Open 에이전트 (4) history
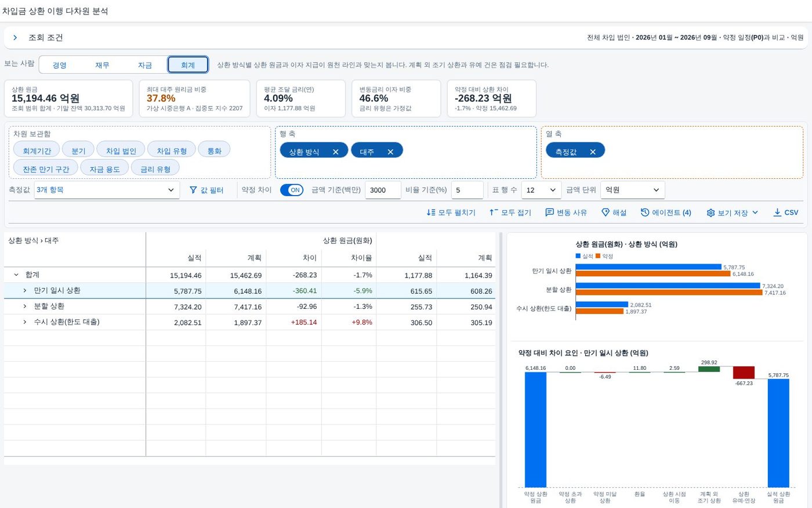Viewport: 812px width, 508px height. tap(666, 212)
